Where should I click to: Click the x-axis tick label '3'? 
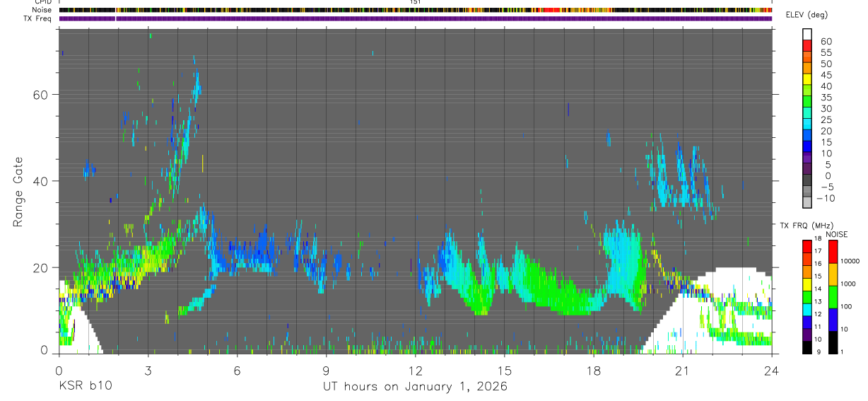point(148,370)
